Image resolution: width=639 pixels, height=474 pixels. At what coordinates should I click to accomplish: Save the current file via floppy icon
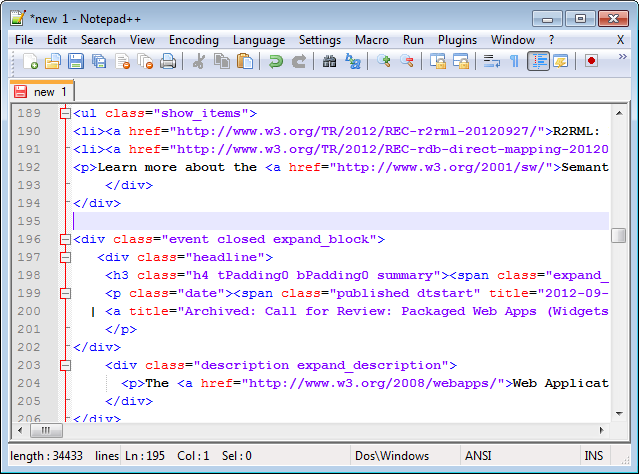pos(76,62)
